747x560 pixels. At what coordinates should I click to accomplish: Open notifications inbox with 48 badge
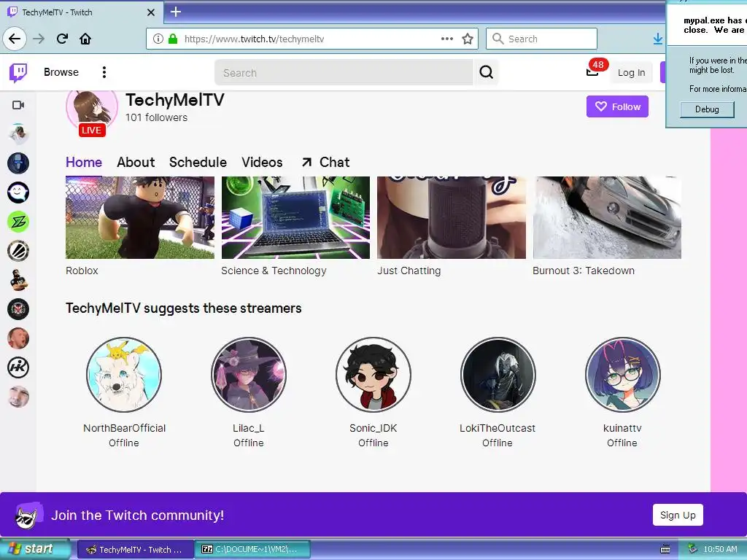pyautogui.click(x=593, y=71)
